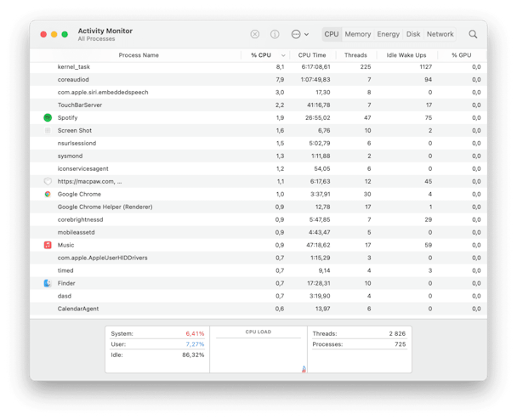The width and height of the screenshot is (517, 420).
Task: Switch to the Memory tab
Action: [x=358, y=34]
